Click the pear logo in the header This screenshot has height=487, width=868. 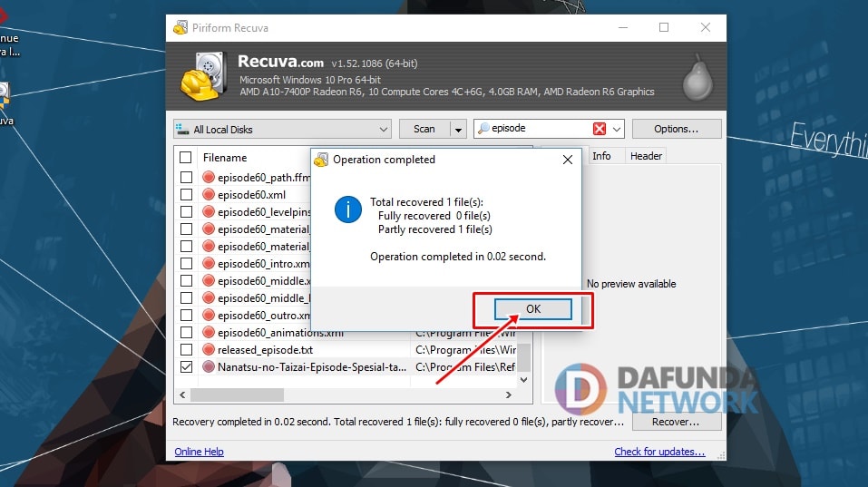(x=697, y=75)
